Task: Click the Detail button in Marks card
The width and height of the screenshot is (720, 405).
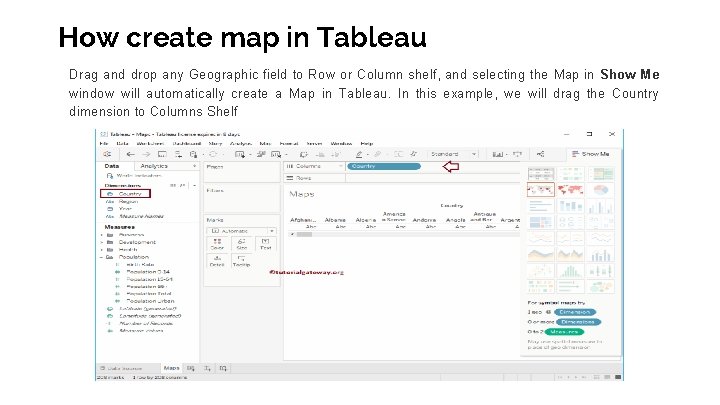Action: point(217,261)
